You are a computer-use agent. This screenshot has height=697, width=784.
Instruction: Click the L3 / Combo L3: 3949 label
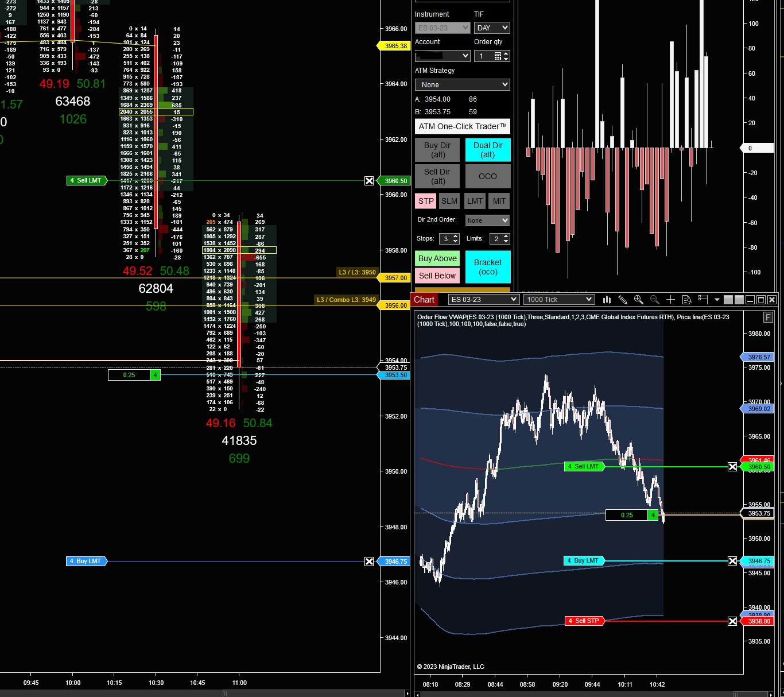click(346, 300)
